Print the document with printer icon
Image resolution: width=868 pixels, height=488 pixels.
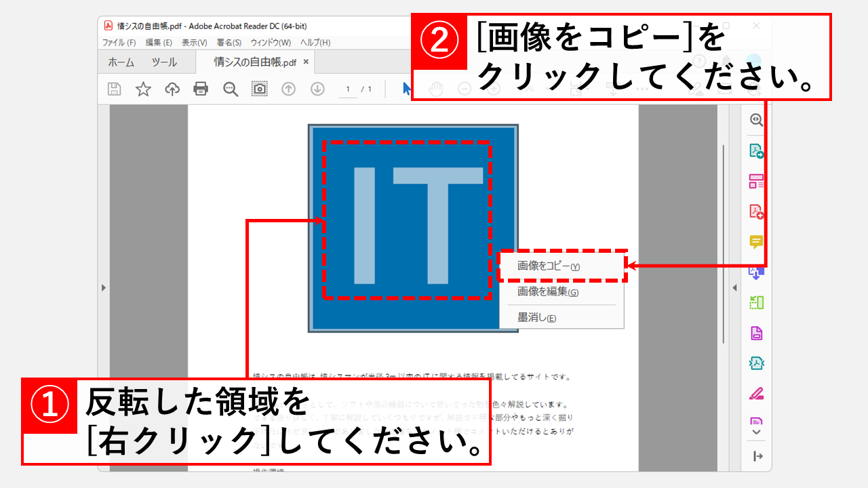[201, 89]
